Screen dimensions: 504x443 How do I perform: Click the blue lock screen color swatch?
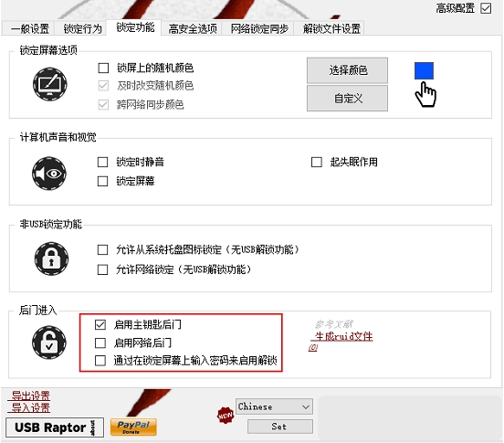(424, 70)
